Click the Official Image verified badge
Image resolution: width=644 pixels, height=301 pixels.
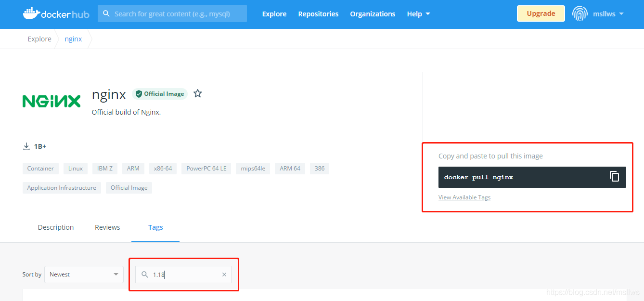click(x=160, y=94)
